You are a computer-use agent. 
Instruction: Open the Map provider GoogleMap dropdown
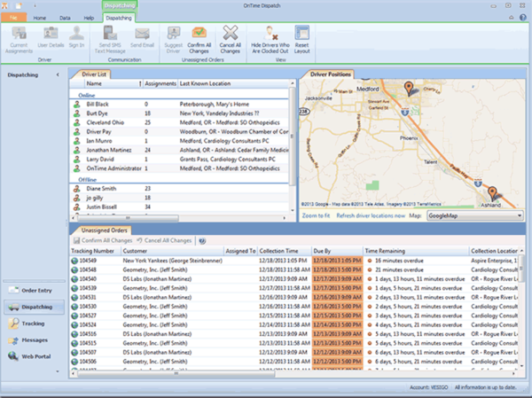[x=519, y=215]
